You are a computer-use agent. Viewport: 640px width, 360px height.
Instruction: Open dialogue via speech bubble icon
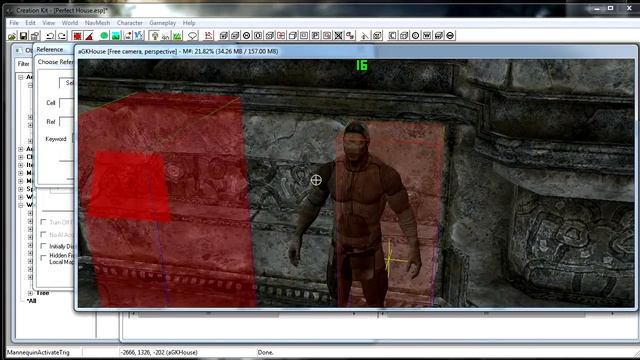point(192,36)
